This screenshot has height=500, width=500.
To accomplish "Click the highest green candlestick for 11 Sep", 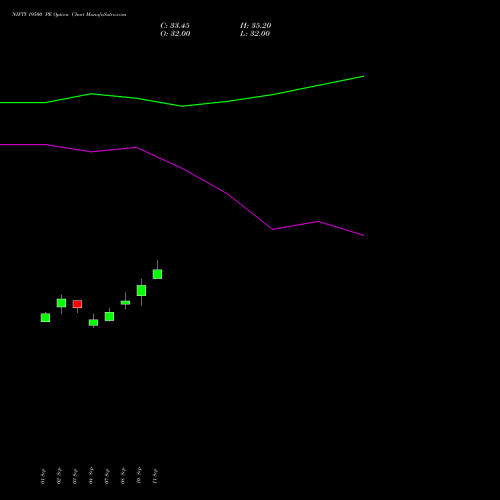I will point(157,274).
